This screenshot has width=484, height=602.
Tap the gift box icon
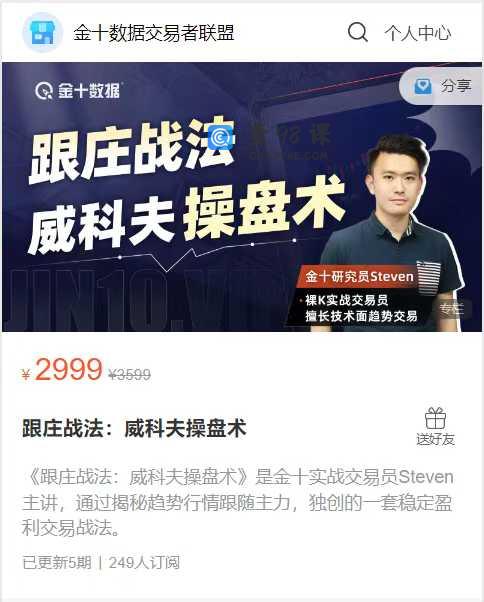(x=435, y=418)
